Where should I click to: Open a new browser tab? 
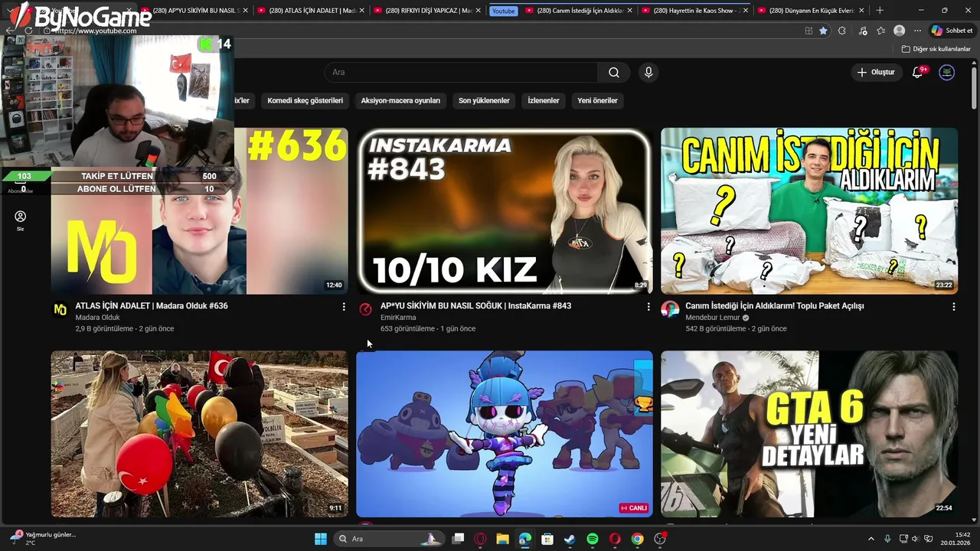[x=880, y=11]
